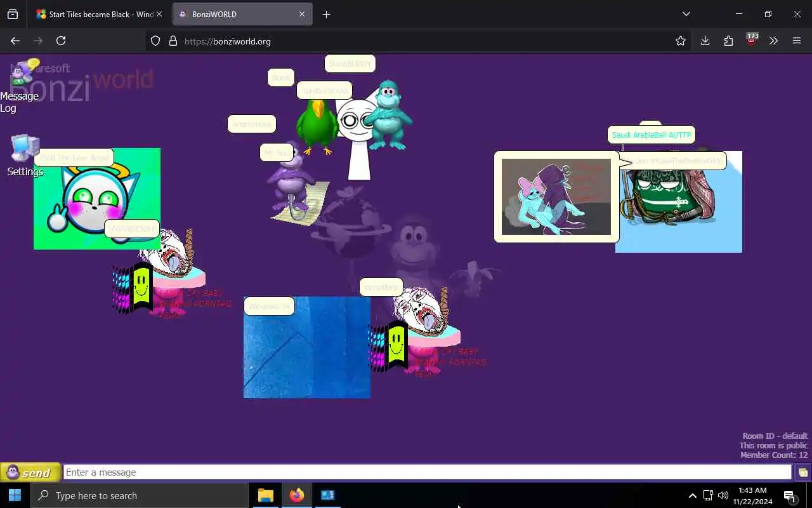Screen dimensions: 812x508
Task: Open the third pinned taskbar app
Action: tap(327, 495)
